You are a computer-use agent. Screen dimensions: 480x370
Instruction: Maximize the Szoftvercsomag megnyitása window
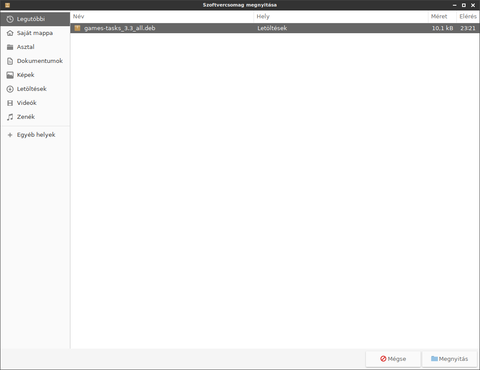464,5
